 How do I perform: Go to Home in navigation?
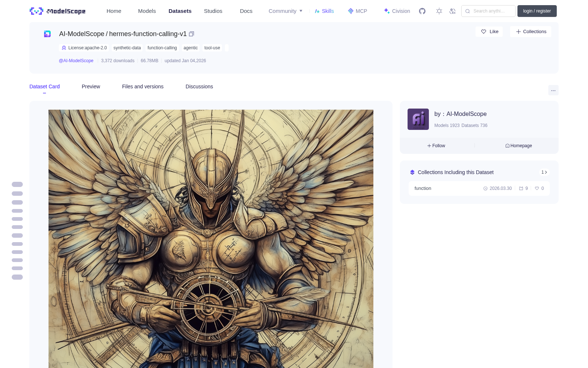pyautogui.click(x=114, y=11)
